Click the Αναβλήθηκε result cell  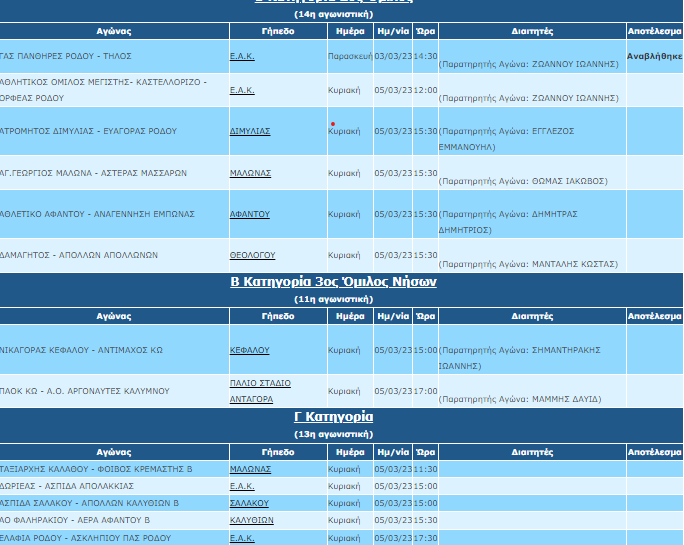(x=655, y=57)
